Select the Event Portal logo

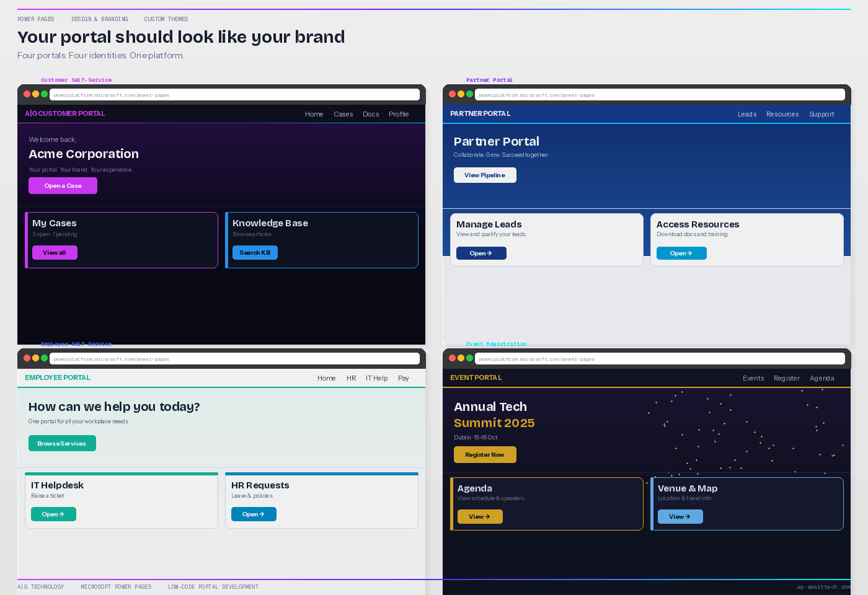point(476,377)
